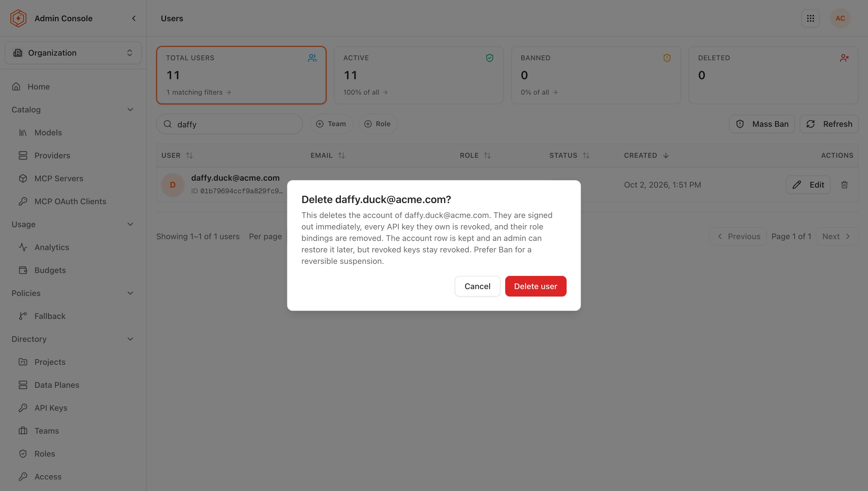Image resolution: width=868 pixels, height=491 pixels.
Task: Click the Teams briefcase icon
Action: [23, 431]
